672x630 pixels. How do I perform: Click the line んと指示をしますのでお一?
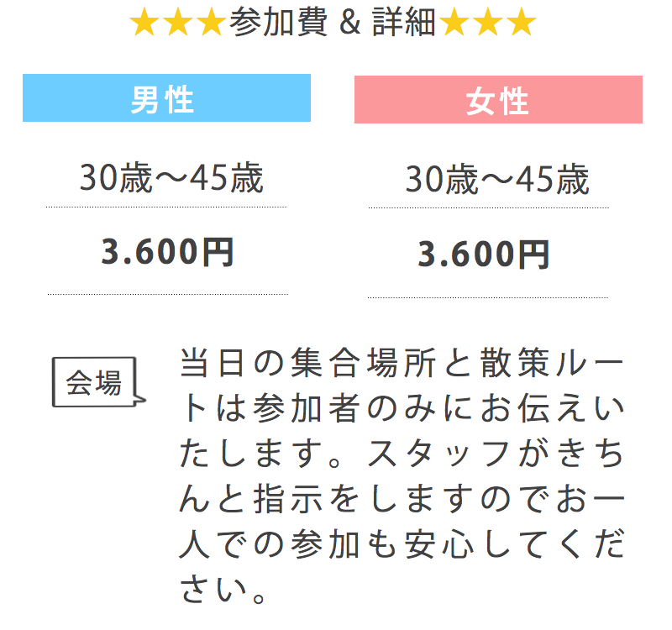pos(402,499)
